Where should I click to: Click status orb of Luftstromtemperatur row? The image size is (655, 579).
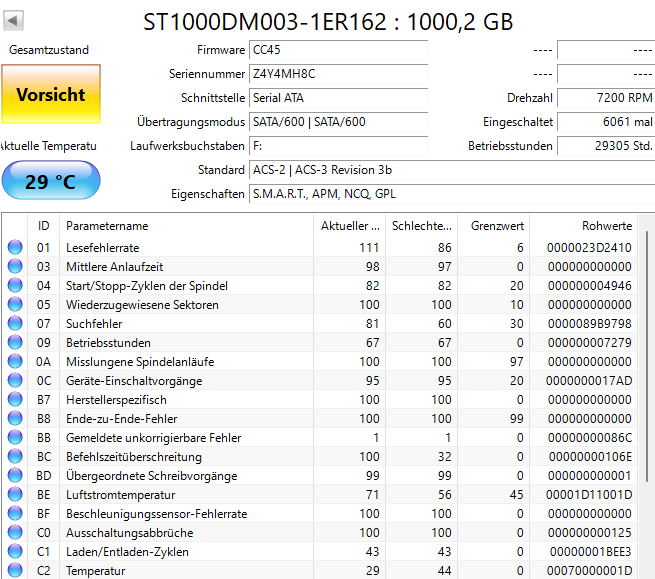(x=15, y=495)
